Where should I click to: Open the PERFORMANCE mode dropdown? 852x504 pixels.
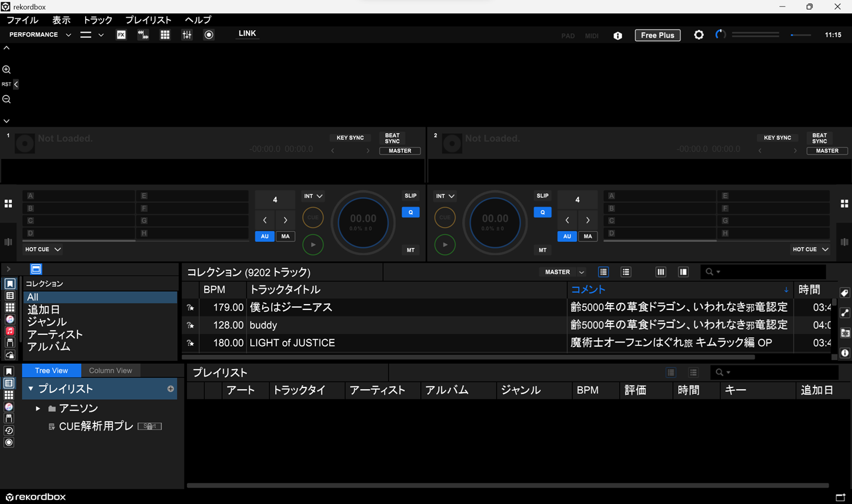point(40,35)
